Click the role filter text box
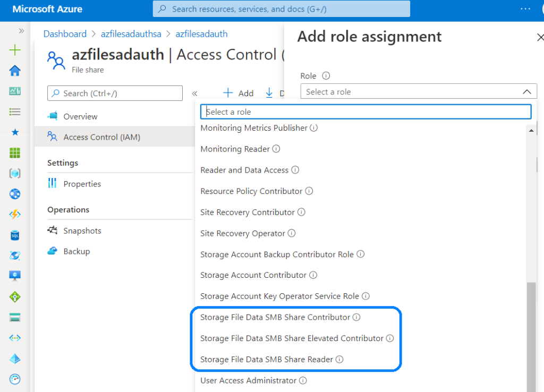Viewport: 544px width, 392px height. [x=365, y=112]
